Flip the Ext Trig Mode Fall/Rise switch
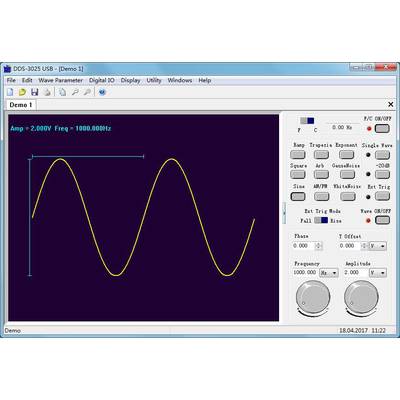400x400 pixels. (321, 220)
